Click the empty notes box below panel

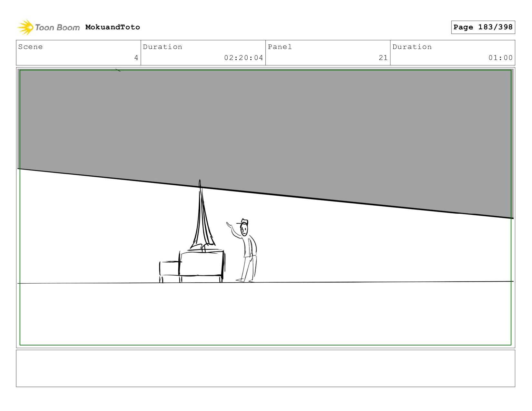click(265, 368)
